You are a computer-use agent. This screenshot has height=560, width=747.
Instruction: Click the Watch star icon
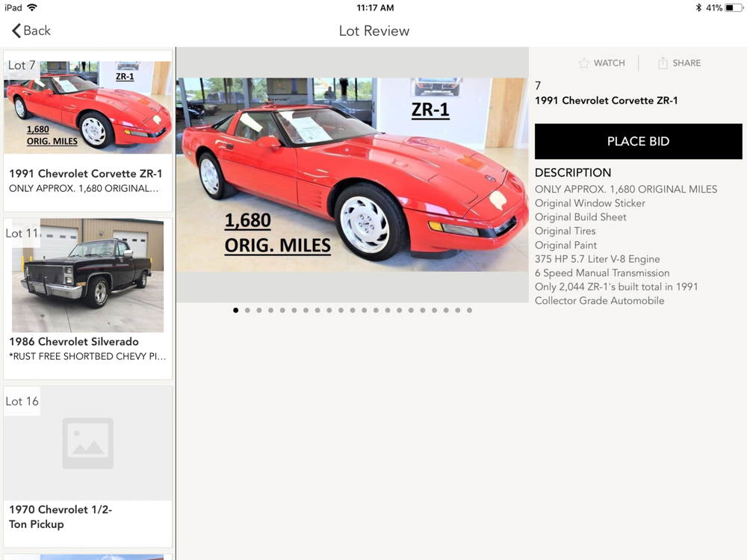583,63
